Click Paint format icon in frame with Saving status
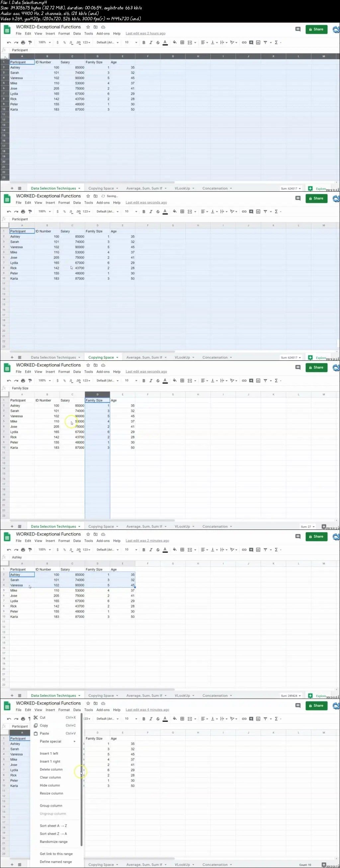This screenshot has height=868, width=340. (30, 212)
